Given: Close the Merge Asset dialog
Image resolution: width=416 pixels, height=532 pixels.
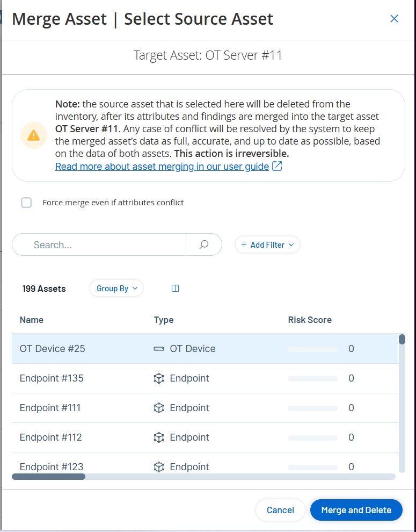Looking at the screenshot, I should tap(394, 19).
